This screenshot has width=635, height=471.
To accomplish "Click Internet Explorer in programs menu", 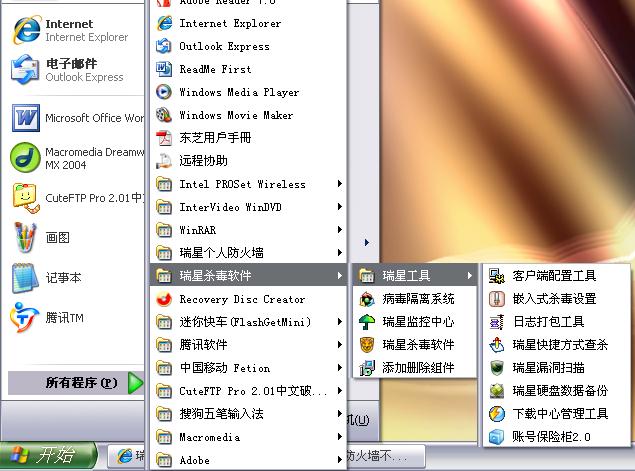I will (248, 23).
